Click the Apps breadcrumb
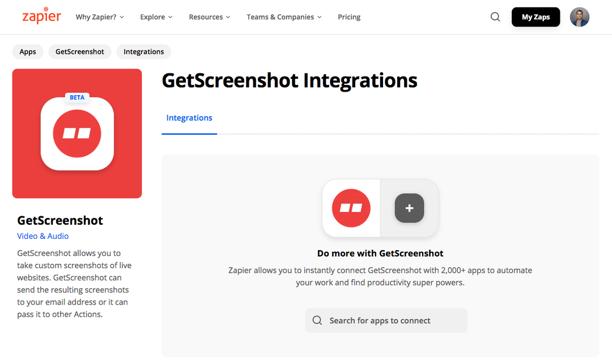Screen dimensions: 612x364 27,52
